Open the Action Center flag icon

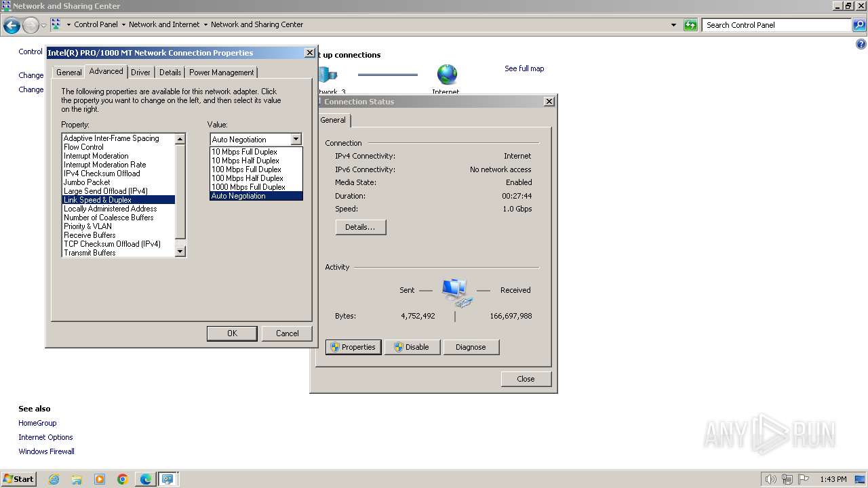click(x=804, y=479)
